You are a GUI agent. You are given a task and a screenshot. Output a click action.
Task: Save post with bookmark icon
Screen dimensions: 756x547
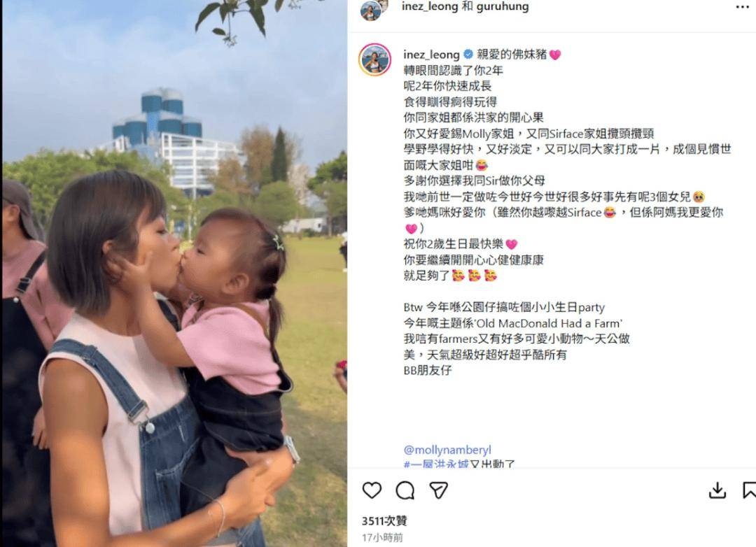click(749, 490)
